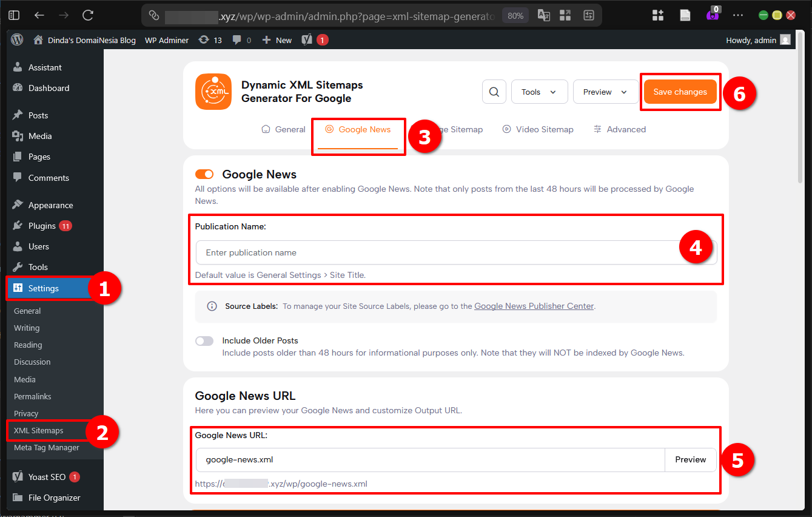Image resolution: width=812 pixels, height=517 pixels.
Task: Disable the Google News toggle
Action: pyautogui.click(x=204, y=174)
